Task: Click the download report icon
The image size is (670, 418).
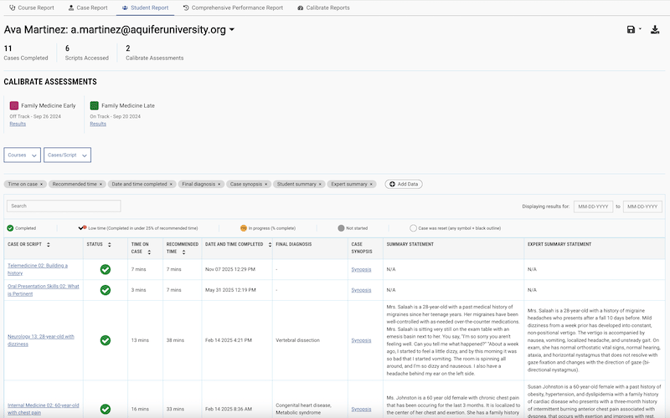Action: click(655, 29)
